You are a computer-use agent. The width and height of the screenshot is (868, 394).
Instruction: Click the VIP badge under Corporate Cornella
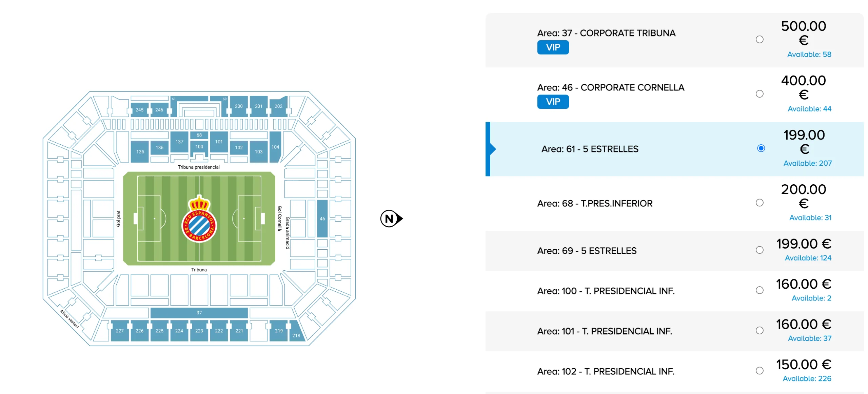pos(553,102)
